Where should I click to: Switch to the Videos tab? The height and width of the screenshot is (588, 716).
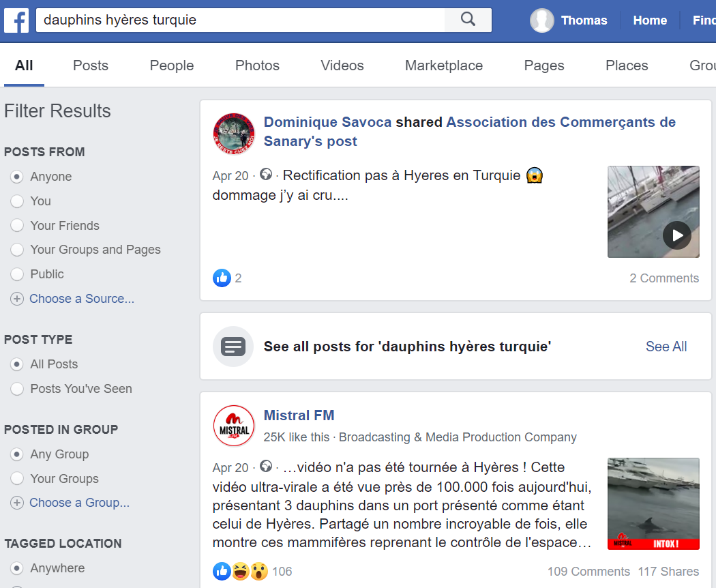[342, 65]
